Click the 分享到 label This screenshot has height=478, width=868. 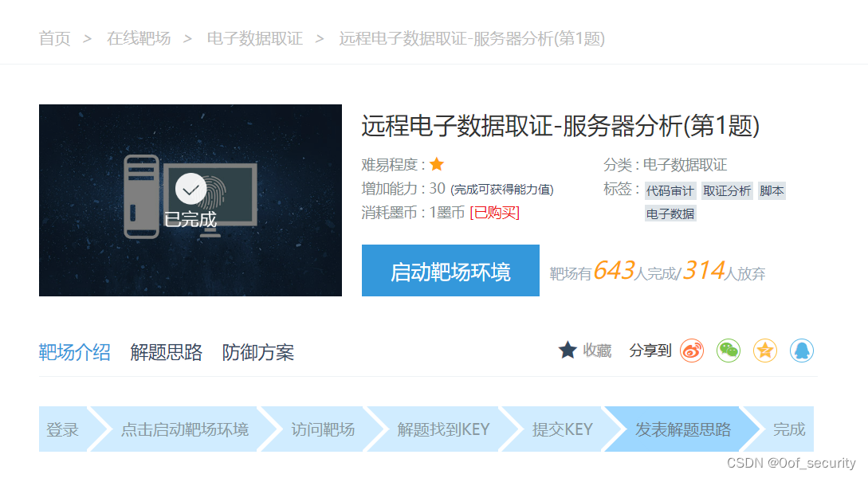click(x=650, y=351)
